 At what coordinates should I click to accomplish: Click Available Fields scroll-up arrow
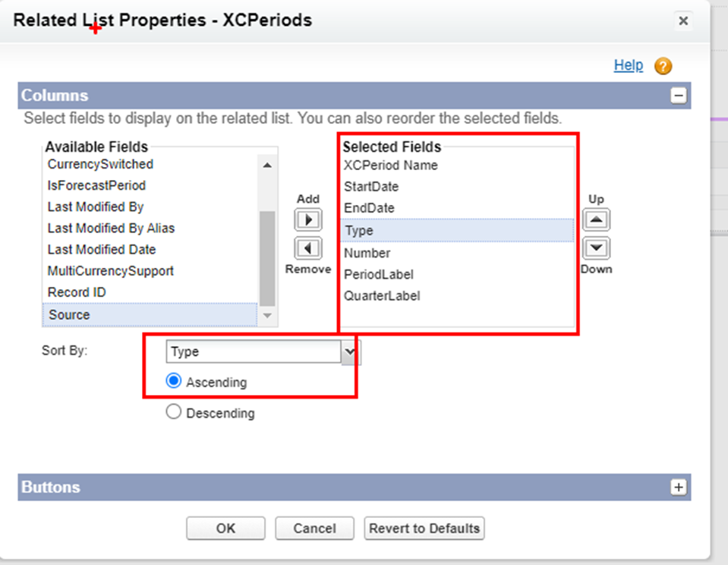pos(267,165)
